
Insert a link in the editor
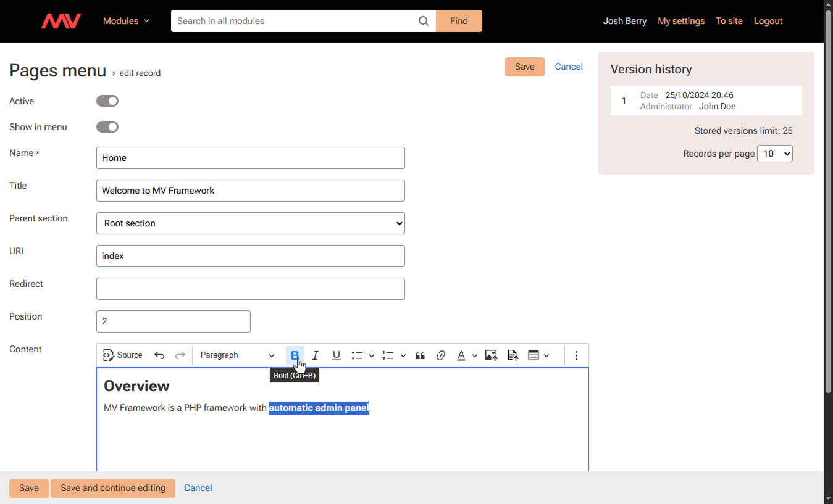tap(441, 355)
